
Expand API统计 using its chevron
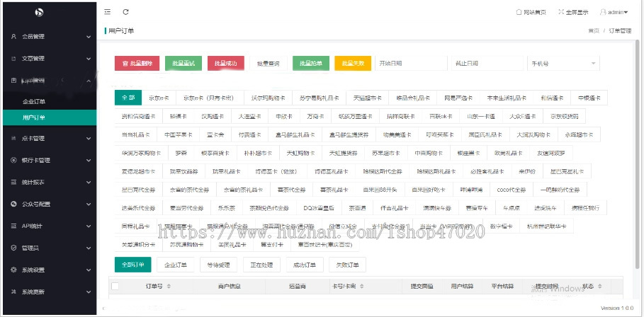pyautogui.click(x=89, y=226)
